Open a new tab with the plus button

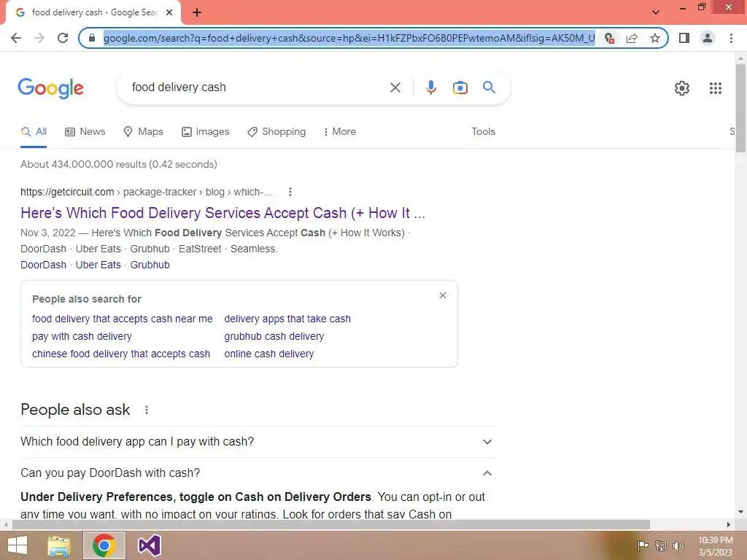tap(197, 12)
